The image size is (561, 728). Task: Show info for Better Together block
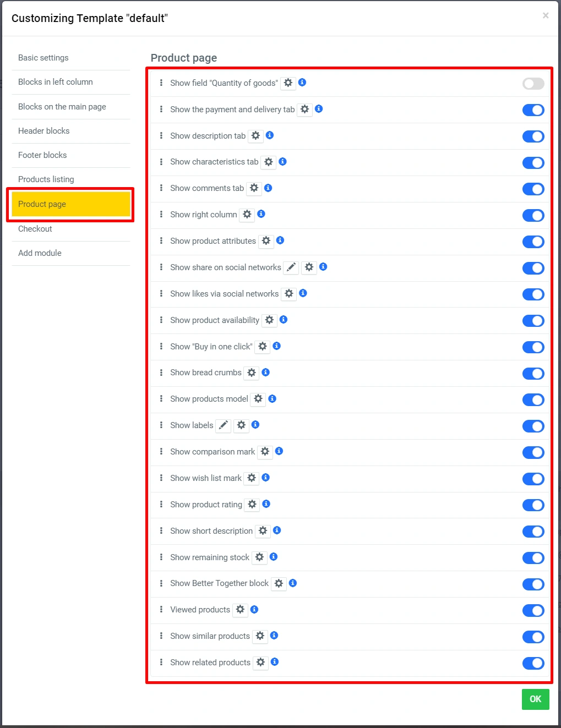click(293, 583)
